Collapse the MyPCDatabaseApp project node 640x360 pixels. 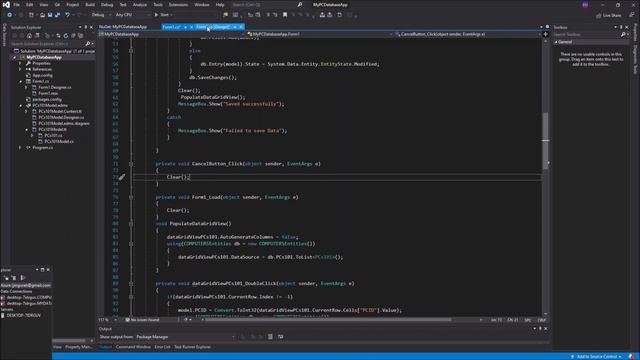[15, 58]
